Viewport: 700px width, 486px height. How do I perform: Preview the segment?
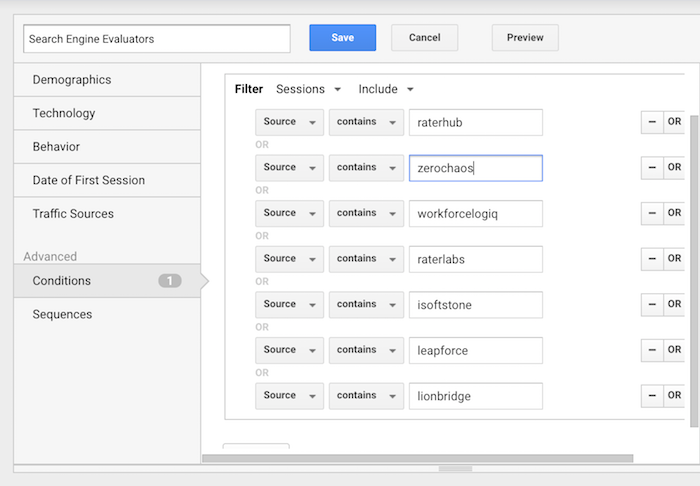(525, 37)
